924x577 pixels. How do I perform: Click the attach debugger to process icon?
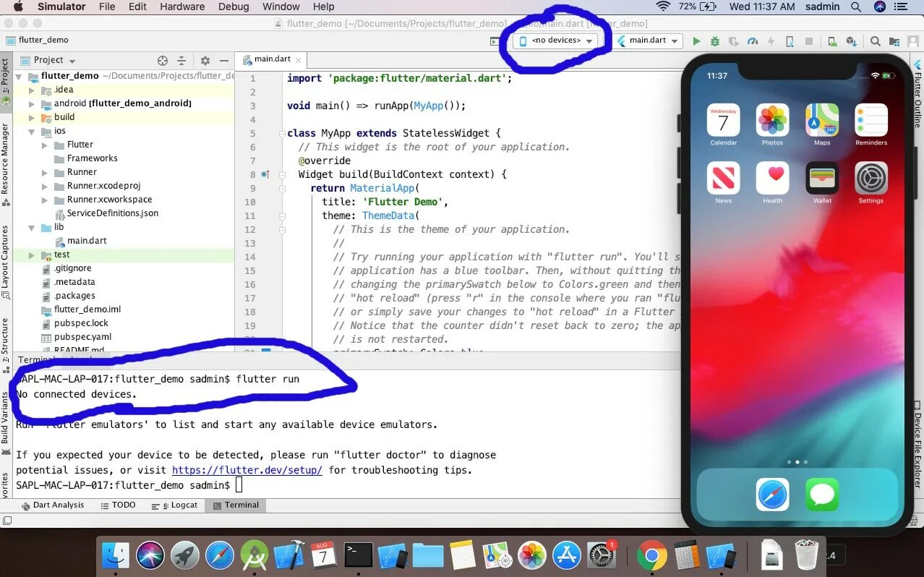[790, 41]
